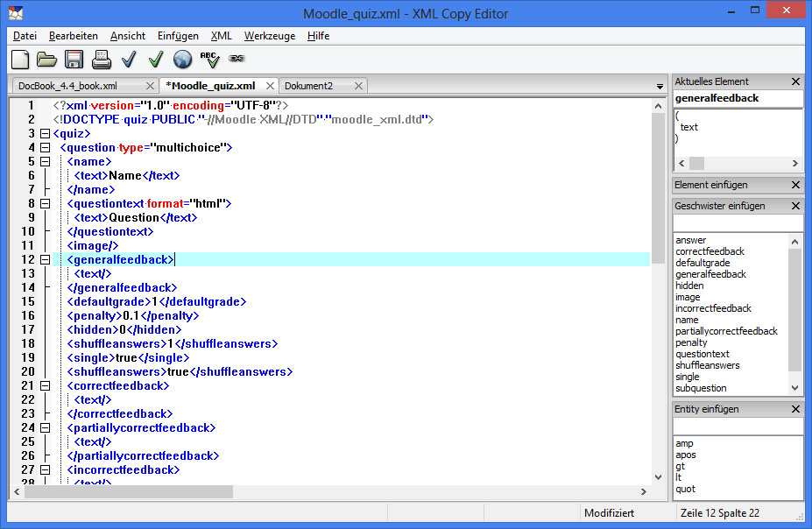Click the 'text' content model entry
The width and height of the screenshot is (812, 529).
point(688,127)
